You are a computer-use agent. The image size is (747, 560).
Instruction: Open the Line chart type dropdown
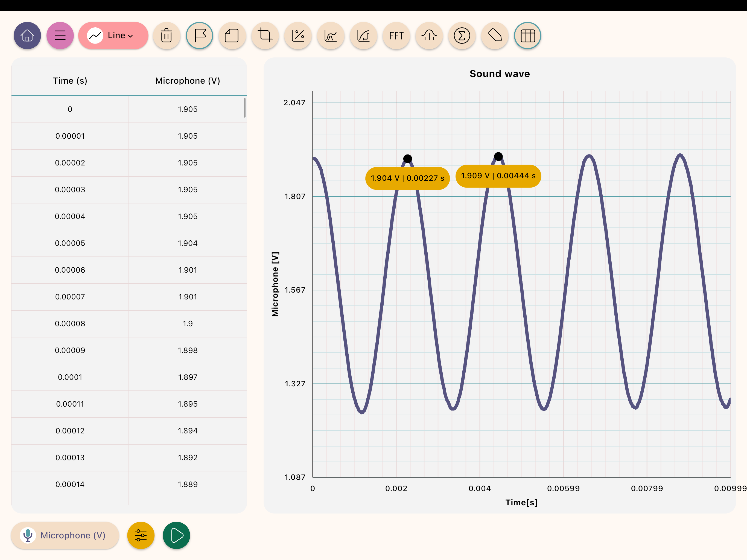coord(113,36)
